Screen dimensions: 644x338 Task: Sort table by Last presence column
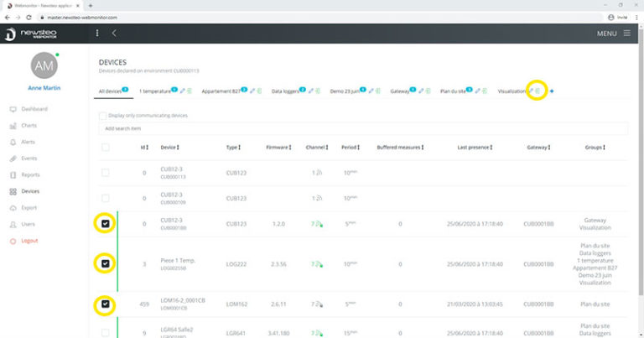pos(475,147)
